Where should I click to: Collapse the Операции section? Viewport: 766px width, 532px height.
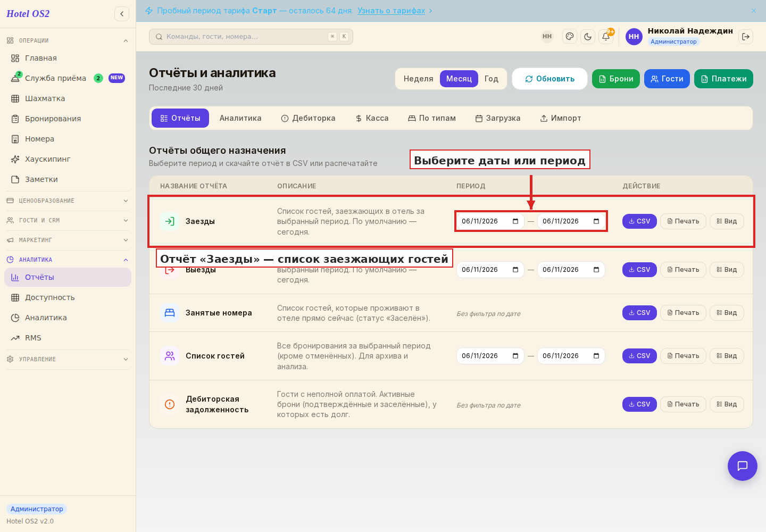(x=68, y=40)
